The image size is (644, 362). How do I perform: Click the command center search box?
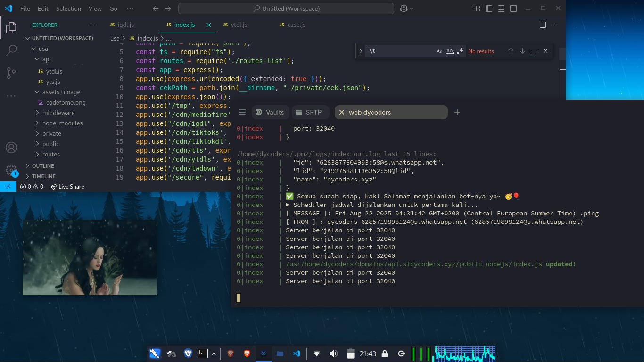click(x=286, y=8)
